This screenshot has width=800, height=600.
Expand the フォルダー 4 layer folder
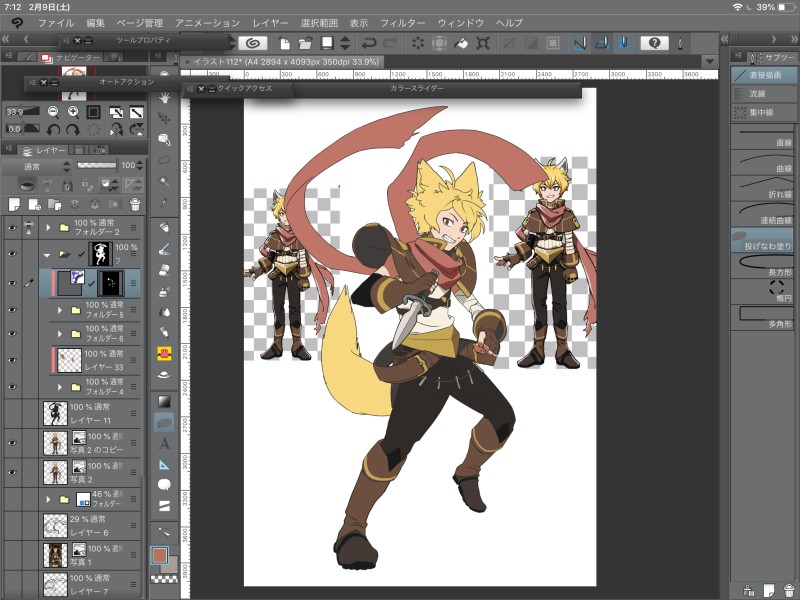[x=59, y=387]
